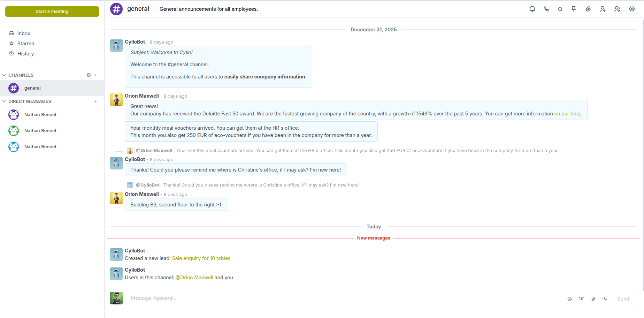Show channel members list icon
Screen dimensions: 644x318
[617, 9]
